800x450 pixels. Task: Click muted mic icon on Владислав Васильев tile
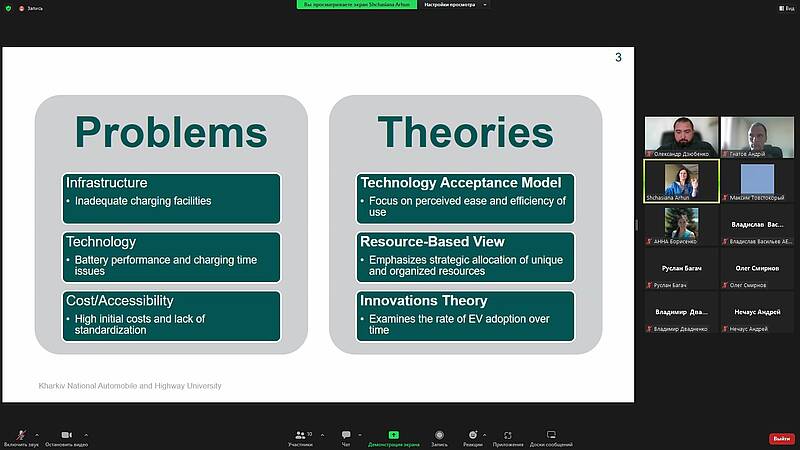725,241
